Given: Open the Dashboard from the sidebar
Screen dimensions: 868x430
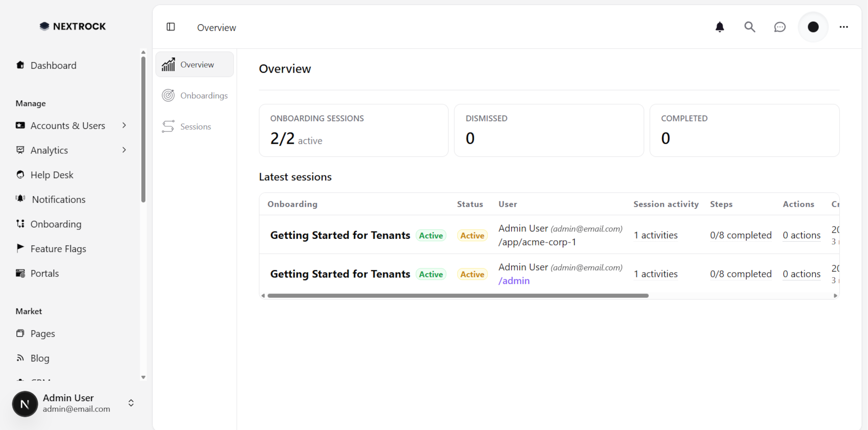Looking at the screenshot, I should [x=53, y=65].
